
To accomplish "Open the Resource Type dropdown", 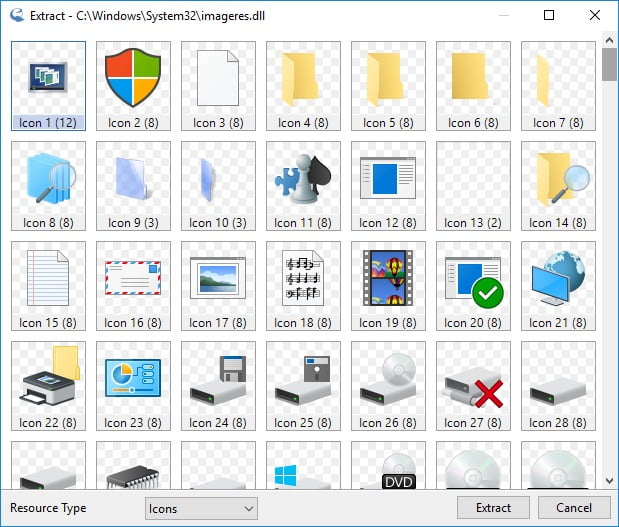I will coord(201,508).
